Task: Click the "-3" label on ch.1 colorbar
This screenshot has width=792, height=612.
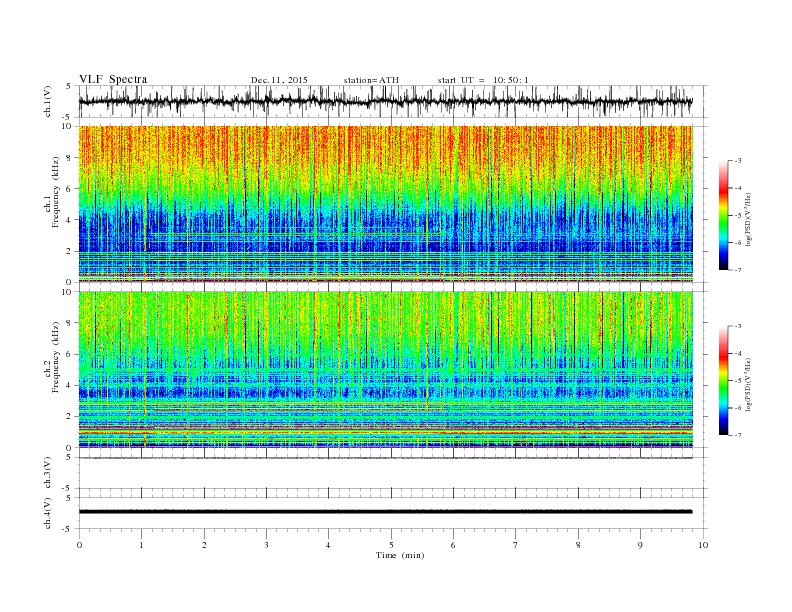Action: click(x=738, y=161)
